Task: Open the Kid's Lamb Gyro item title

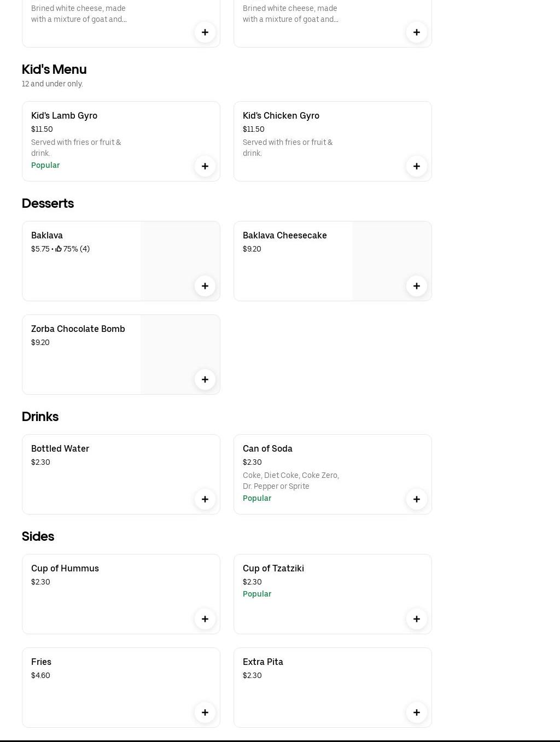Action: (64, 115)
